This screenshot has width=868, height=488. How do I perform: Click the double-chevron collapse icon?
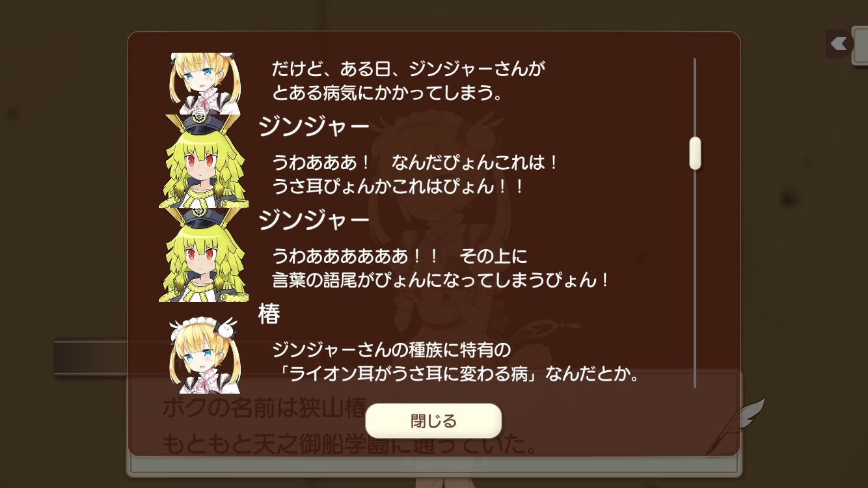[x=839, y=44]
